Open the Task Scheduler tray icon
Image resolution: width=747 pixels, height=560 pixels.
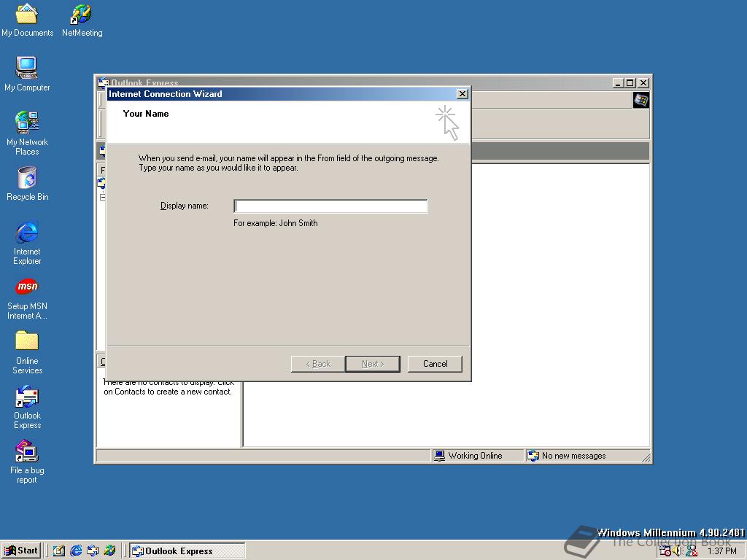pos(665,551)
